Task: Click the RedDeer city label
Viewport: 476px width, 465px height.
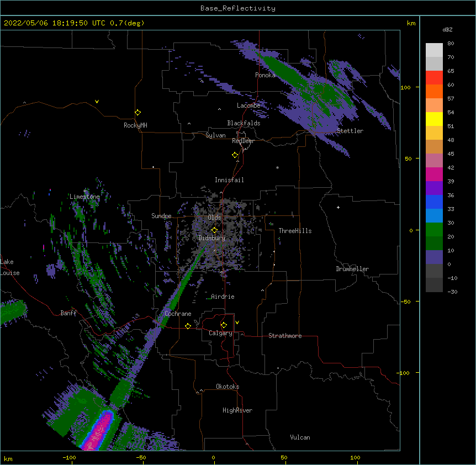Action: (x=243, y=141)
